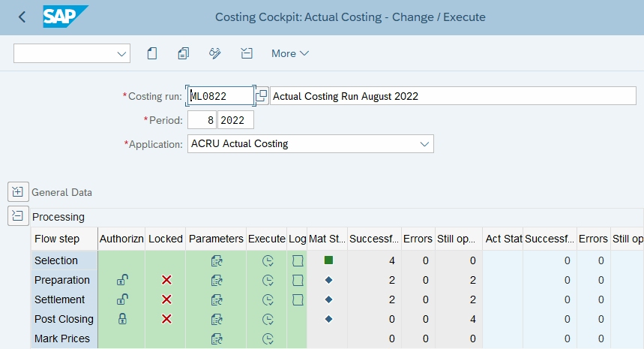Click the Copy costing run toolbar icon
This screenshot has width=644, height=349.
184,53
